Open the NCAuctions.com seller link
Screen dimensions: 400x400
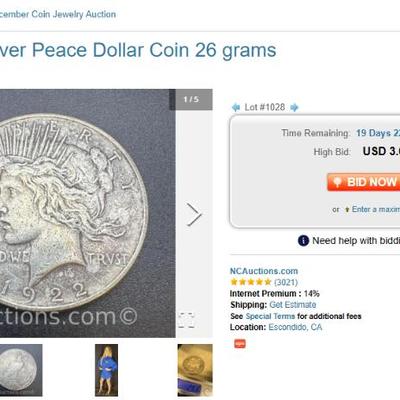click(264, 271)
